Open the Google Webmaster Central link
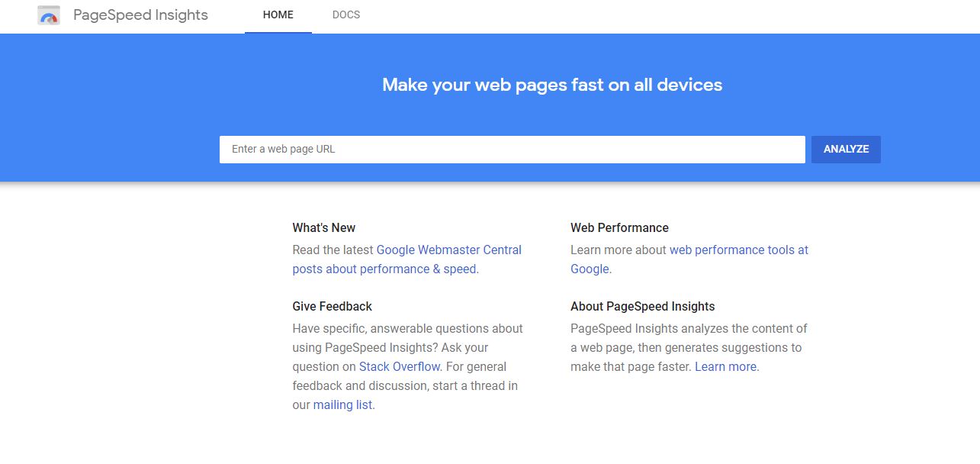 [449, 250]
